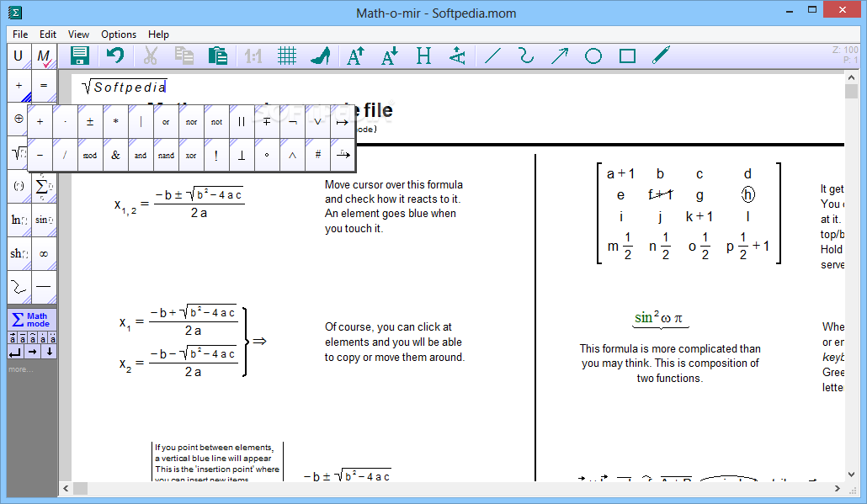Viewport: 867px width, 504px height.
Task: Expand the sigma summation group
Action: 44,186
